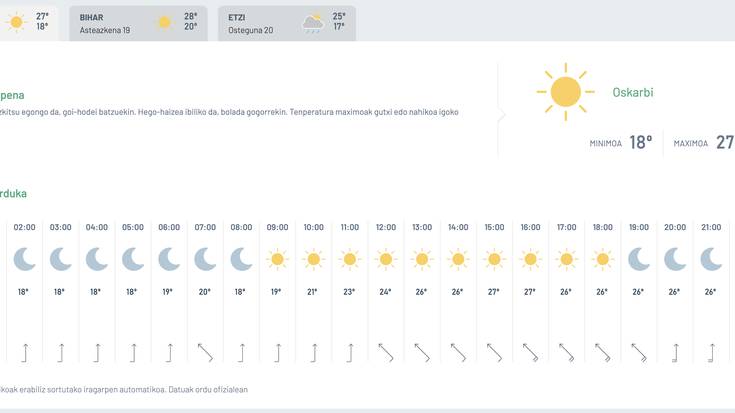Click the moon icon at 04:00
The height and width of the screenshot is (413, 735).
97,259
